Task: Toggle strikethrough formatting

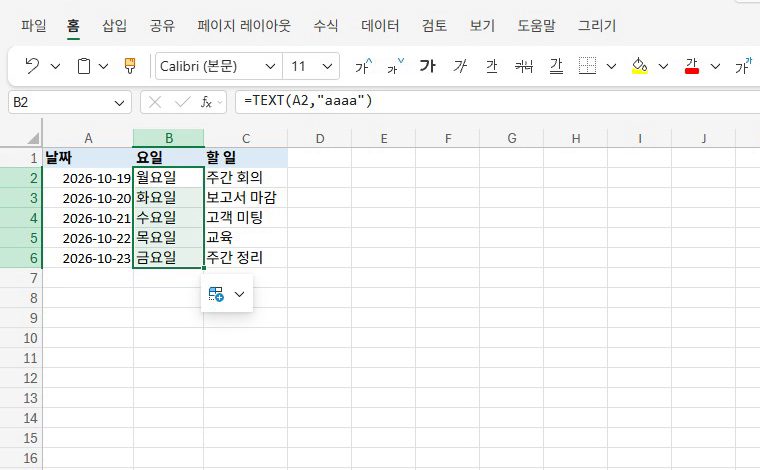Action: pyautogui.click(x=523, y=66)
